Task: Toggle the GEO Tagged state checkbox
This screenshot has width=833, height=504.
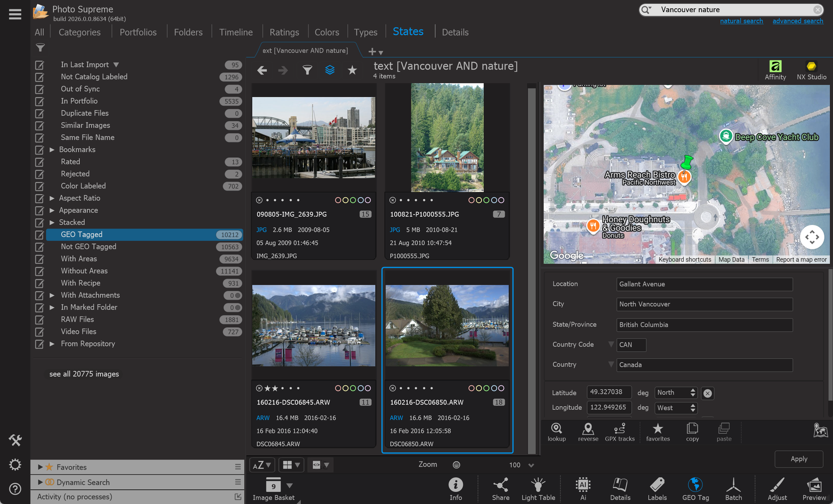Action: (x=40, y=235)
